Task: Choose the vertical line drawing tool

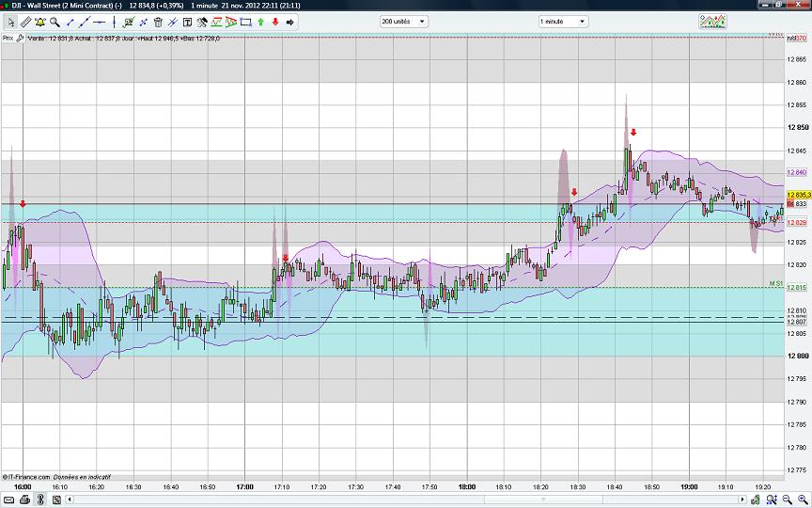Action: pos(114,22)
